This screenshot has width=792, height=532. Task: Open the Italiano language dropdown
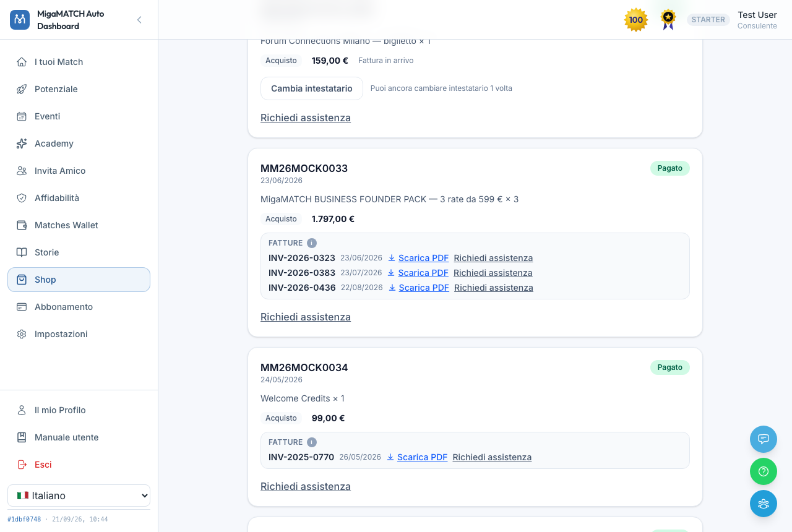79,496
